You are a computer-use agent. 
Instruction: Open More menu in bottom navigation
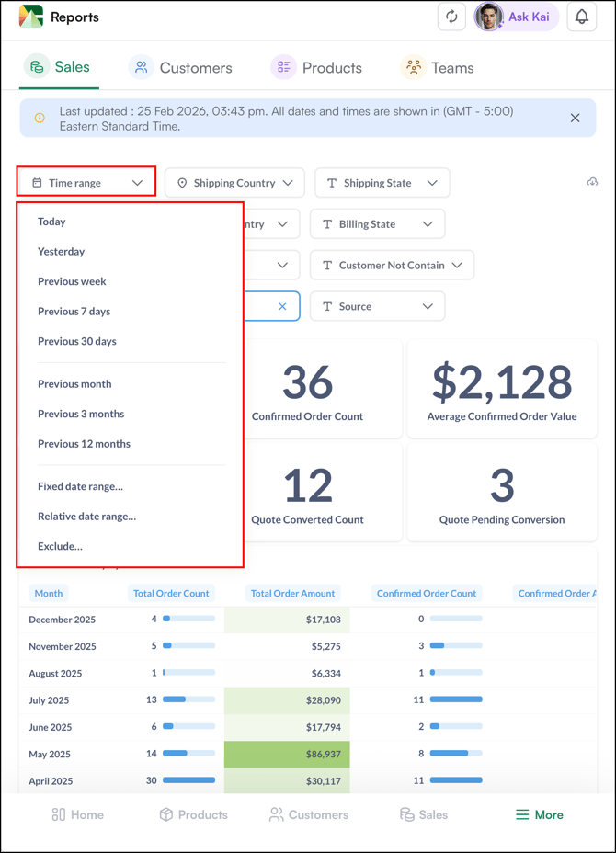539,814
